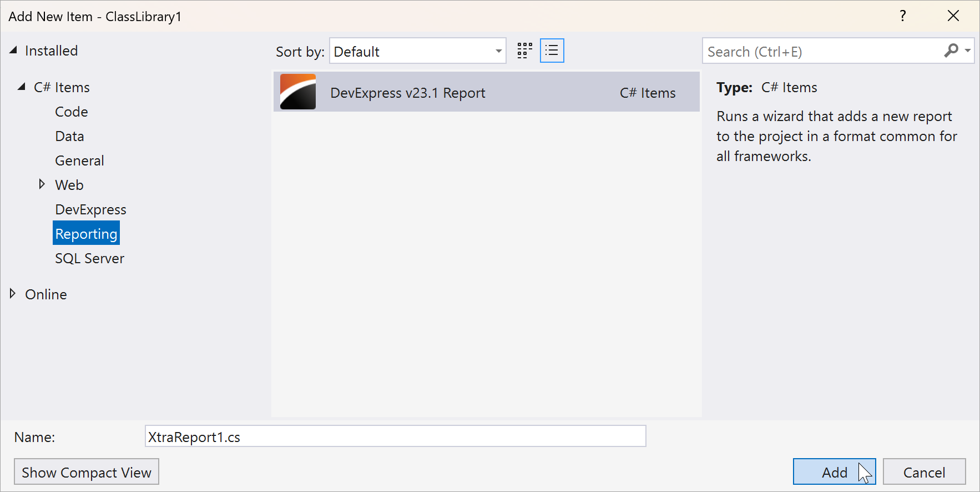Expand the Web category
The height and width of the screenshot is (492, 980).
(42, 184)
